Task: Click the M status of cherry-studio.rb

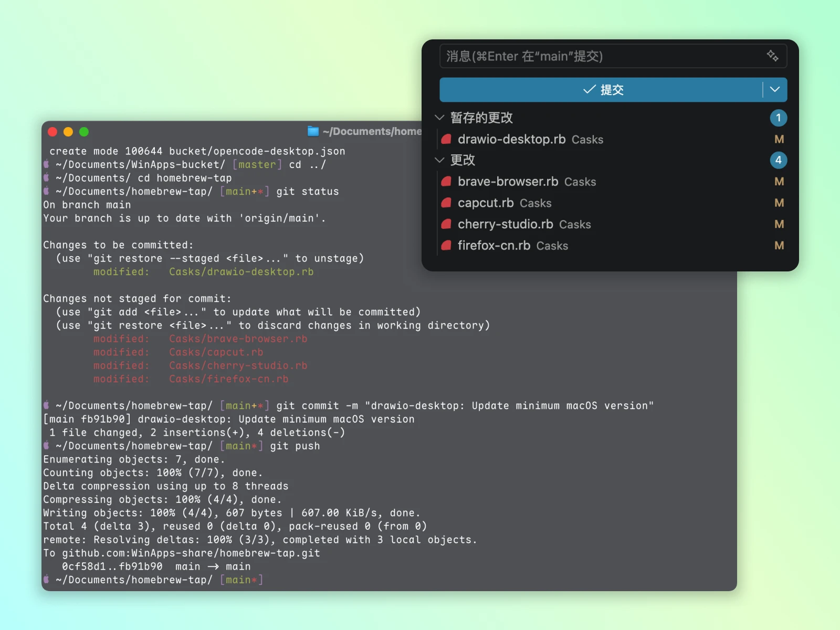Action: pos(779,224)
